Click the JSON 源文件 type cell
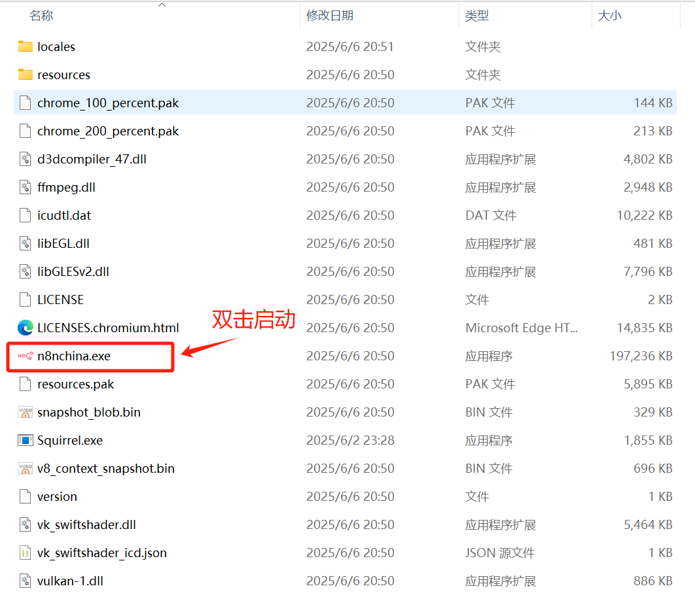695x616 pixels. (500, 553)
